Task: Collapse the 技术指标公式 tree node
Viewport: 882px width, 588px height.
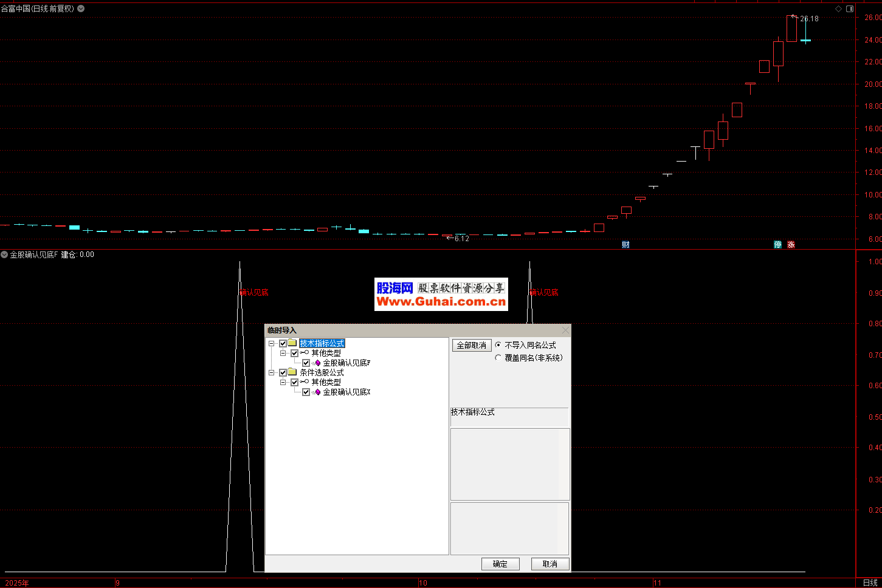Action: click(272, 343)
